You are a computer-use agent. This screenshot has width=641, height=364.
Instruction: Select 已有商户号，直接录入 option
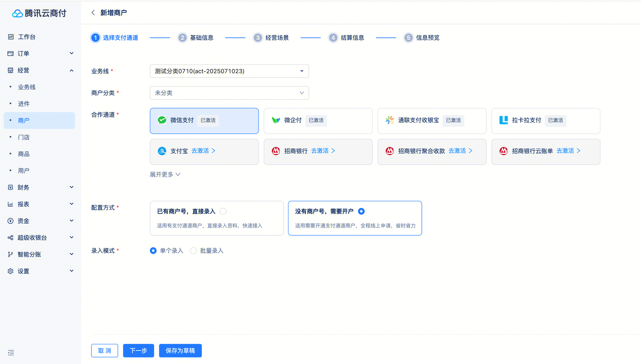223,211
